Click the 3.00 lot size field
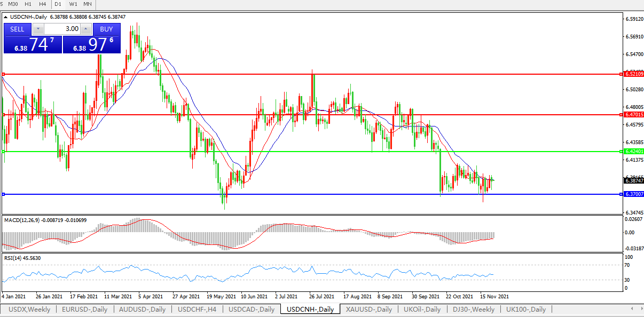Image resolution: width=644 pixels, height=317 pixels. 62,29
